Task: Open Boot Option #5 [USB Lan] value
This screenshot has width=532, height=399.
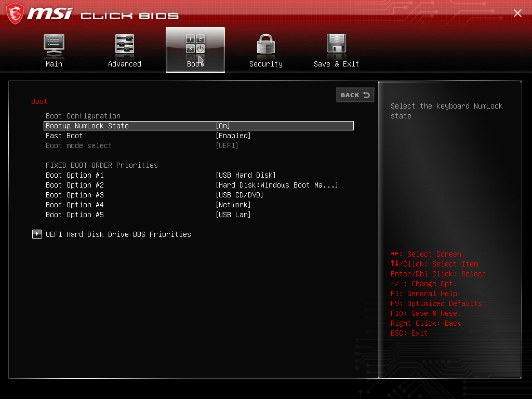Action: [233, 215]
